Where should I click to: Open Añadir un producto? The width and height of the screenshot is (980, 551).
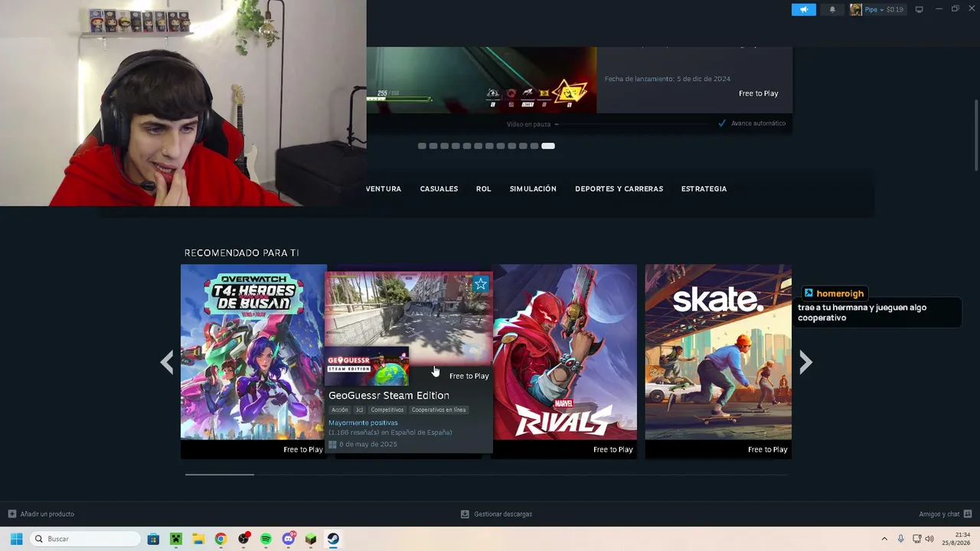point(47,514)
